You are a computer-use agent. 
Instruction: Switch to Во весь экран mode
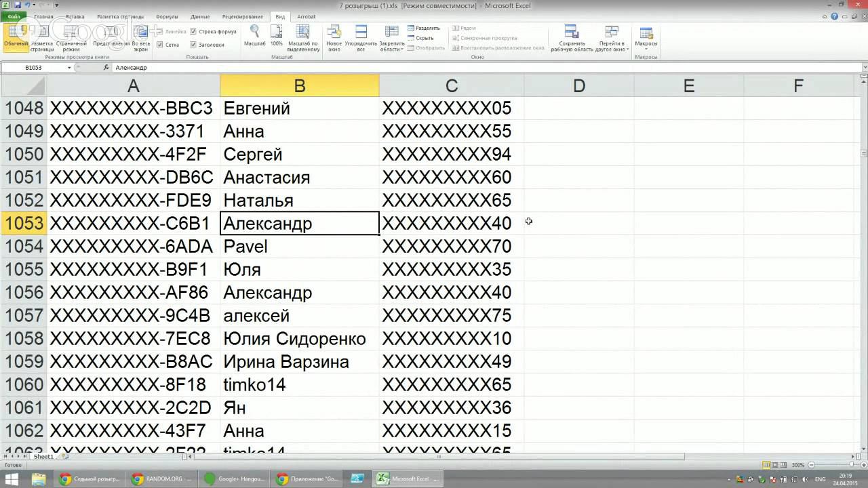pyautogui.click(x=141, y=38)
